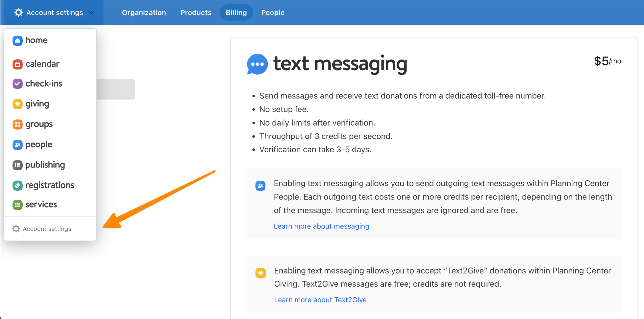Switch to the Organization tab
The height and width of the screenshot is (319, 644).
coord(144,12)
